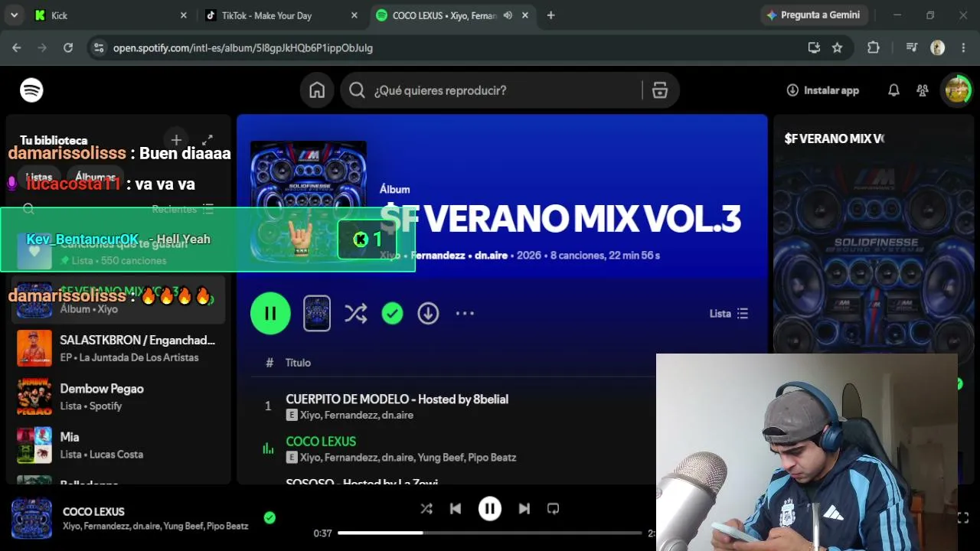Bookmark this page with the star
The height and width of the screenshot is (551, 980).
tap(838, 47)
